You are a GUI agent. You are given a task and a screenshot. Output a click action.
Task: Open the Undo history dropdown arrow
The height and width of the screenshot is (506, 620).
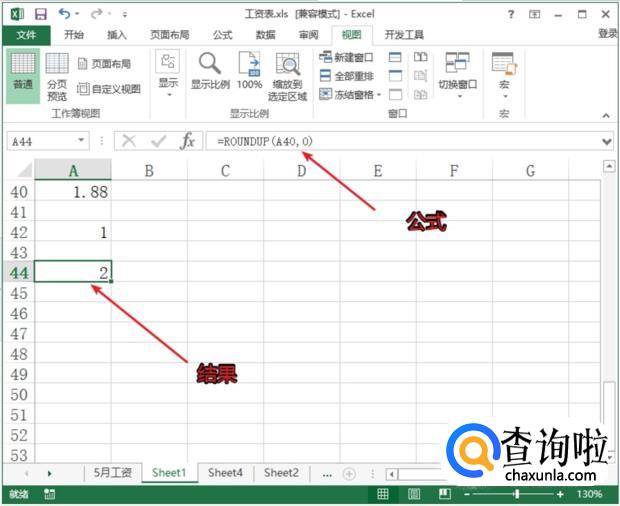(x=77, y=14)
